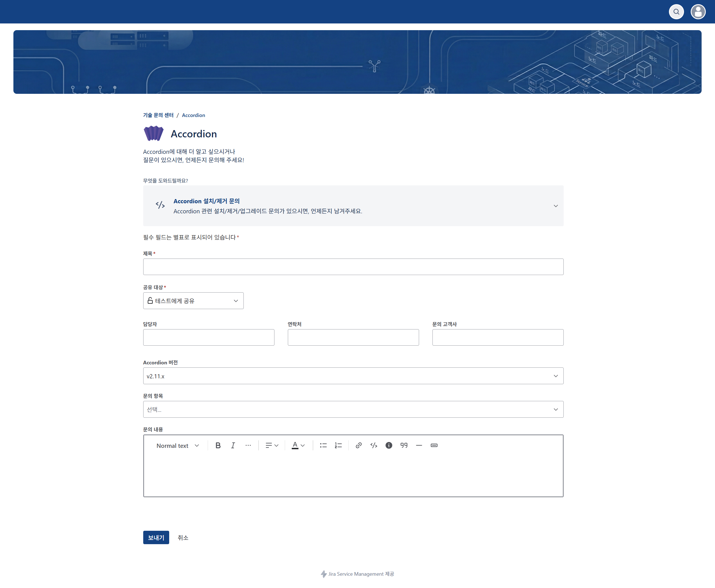Image resolution: width=715 pixels, height=588 pixels.
Task: Insert a horizontal divider line
Action: (419, 445)
